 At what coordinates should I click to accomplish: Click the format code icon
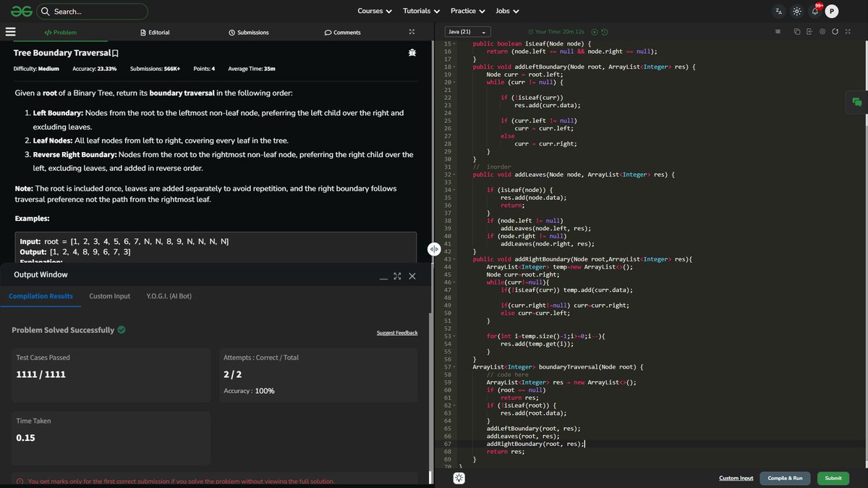coord(778,32)
